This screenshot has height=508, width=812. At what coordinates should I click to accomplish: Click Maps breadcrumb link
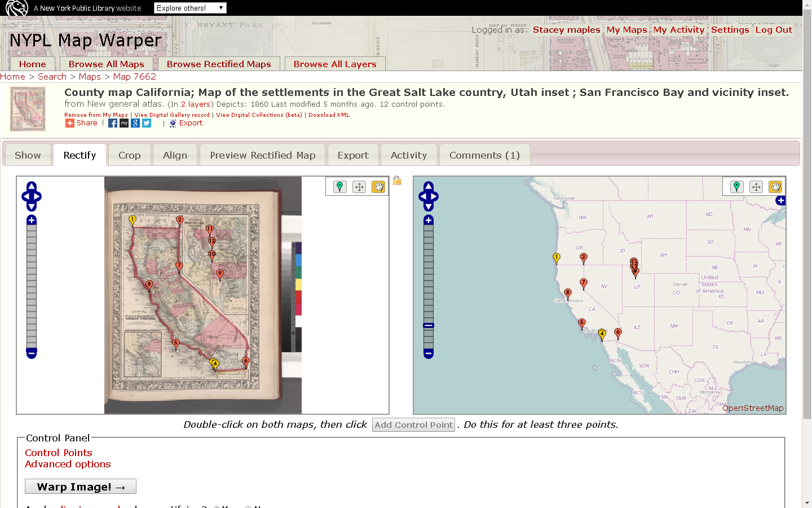(x=90, y=77)
